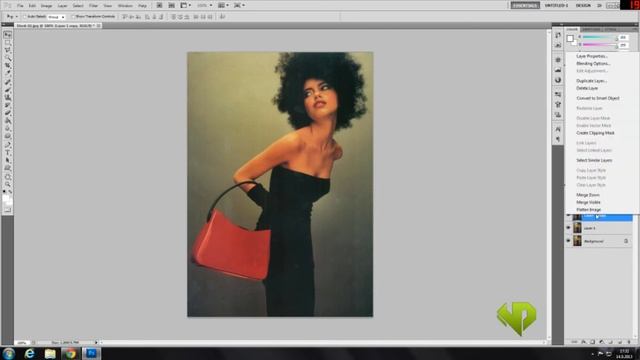Screen dimensions: 640x360
Task: Select the Background layer thumbnail
Action: [577, 241]
